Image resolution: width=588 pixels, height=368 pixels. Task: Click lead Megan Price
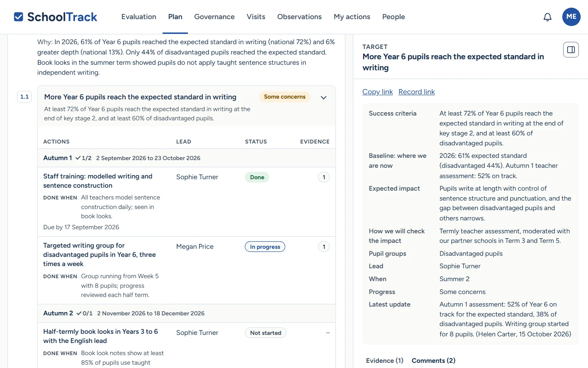[x=195, y=247]
